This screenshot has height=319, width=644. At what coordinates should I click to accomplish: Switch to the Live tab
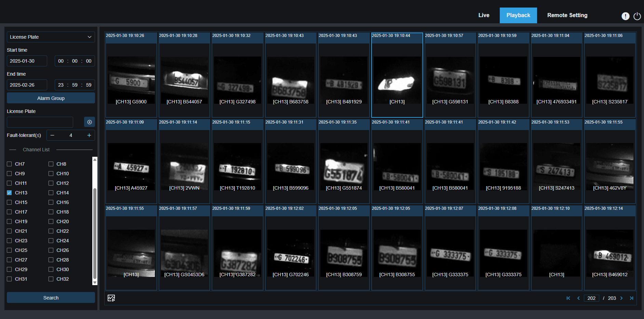pos(484,15)
